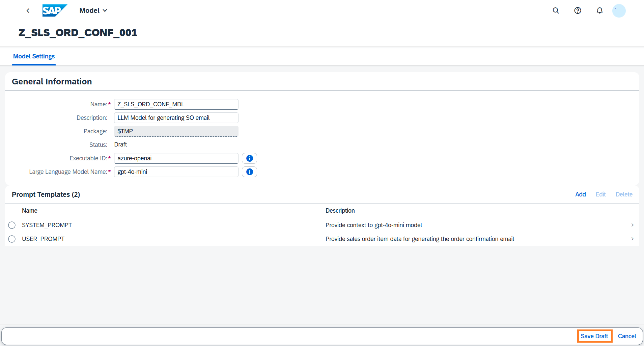Click the Executable ID input field
Viewport: 644px width, 346px height.
pos(176,158)
